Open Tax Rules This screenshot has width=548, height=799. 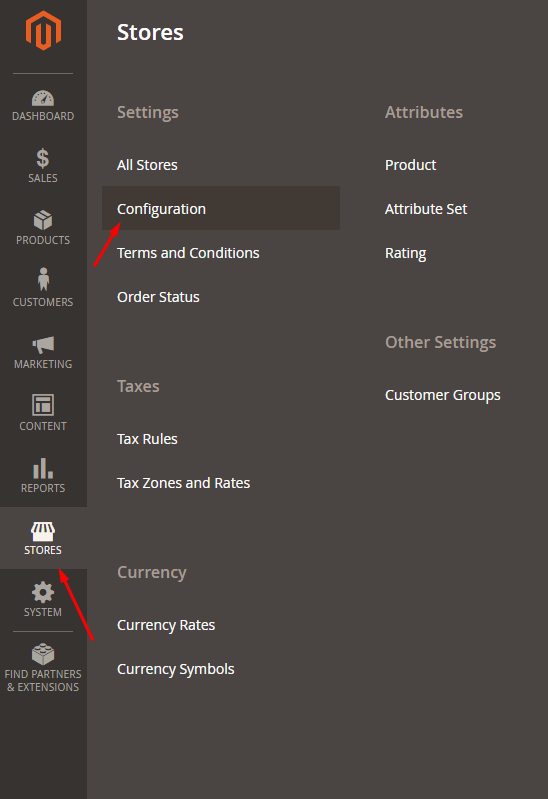point(147,439)
